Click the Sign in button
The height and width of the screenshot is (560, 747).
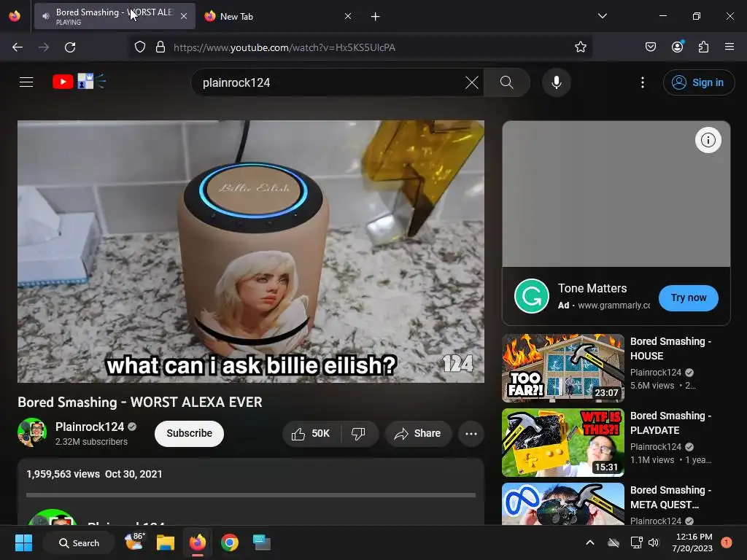click(698, 82)
